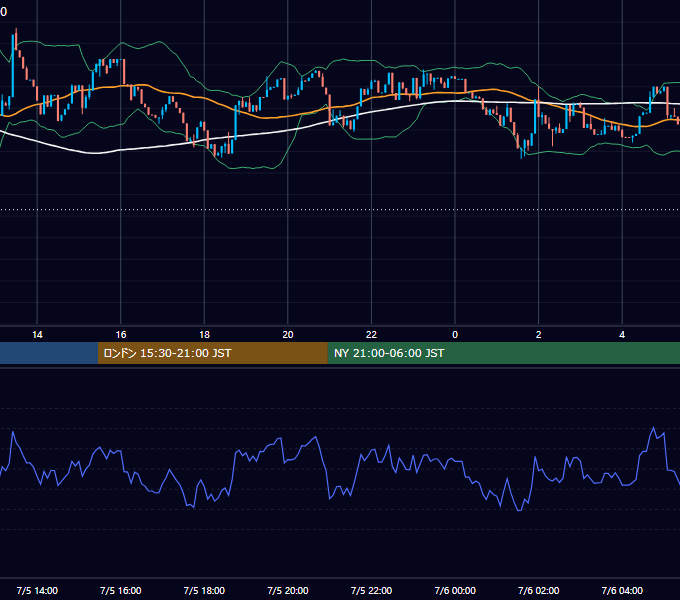Click the 7/5 20:00 date label
The height and width of the screenshot is (600, 680).
(288, 590)
